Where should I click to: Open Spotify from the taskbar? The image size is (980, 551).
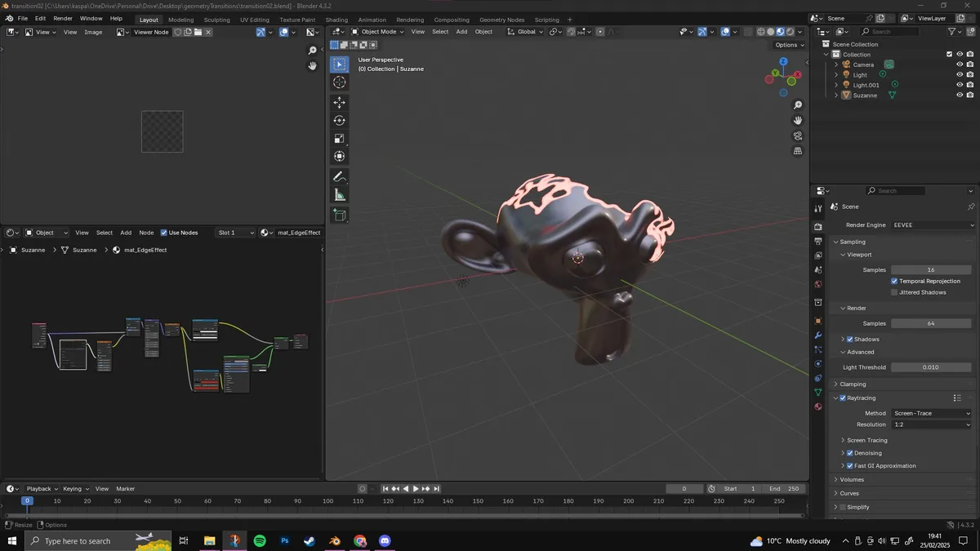click(260, 540)
